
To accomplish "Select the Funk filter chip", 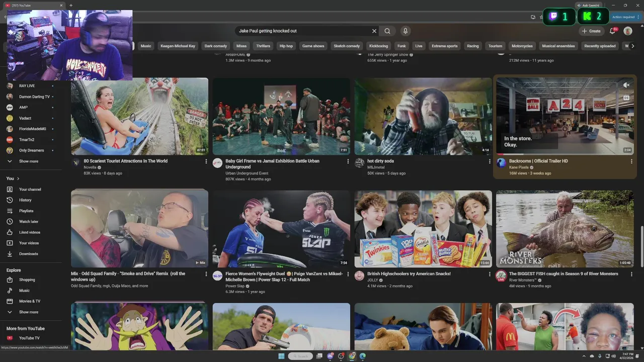I will pyautogui.click(x=401, y=46).
